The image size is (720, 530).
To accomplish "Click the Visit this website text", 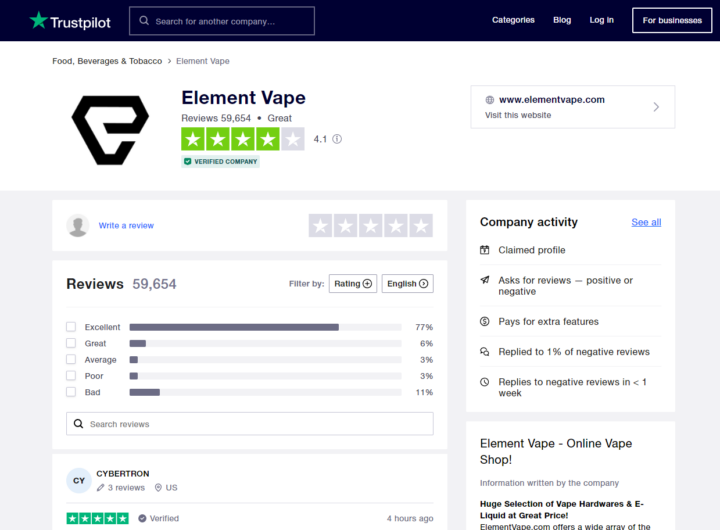I will pos(518,115).
